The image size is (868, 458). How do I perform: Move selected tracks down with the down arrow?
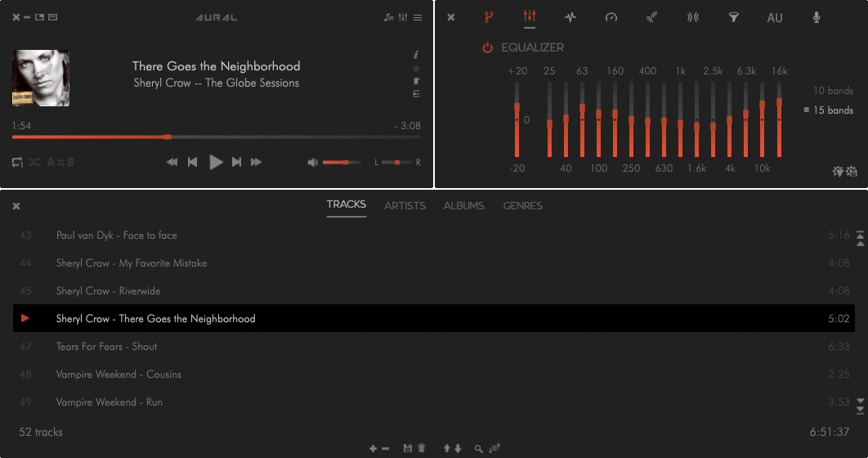(x=458, y=448)
